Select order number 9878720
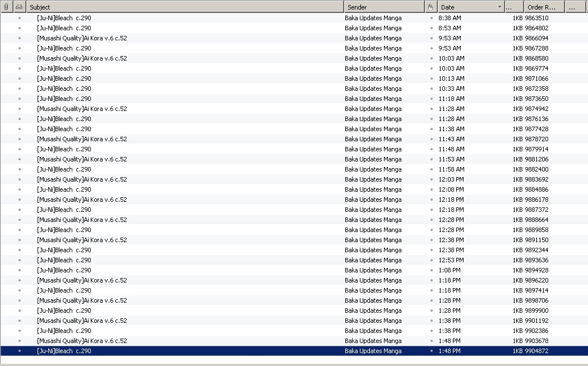 pos(536,139)
